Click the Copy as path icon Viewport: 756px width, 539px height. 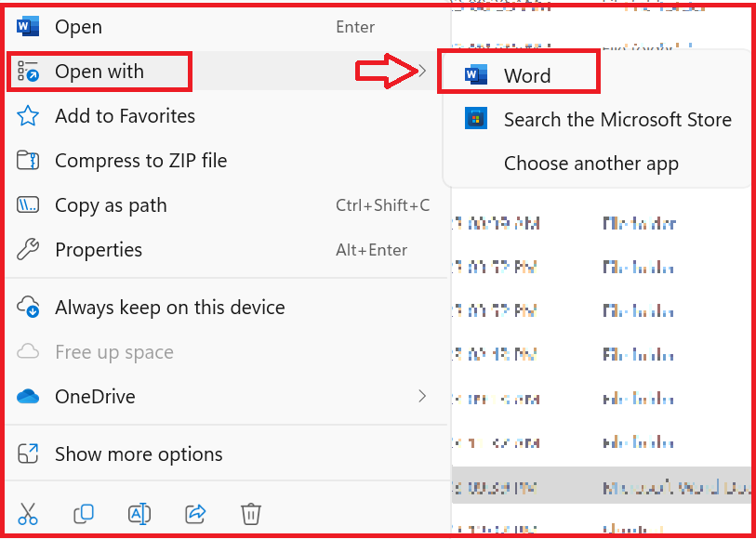pyautogui.click(x=28, y=205)
